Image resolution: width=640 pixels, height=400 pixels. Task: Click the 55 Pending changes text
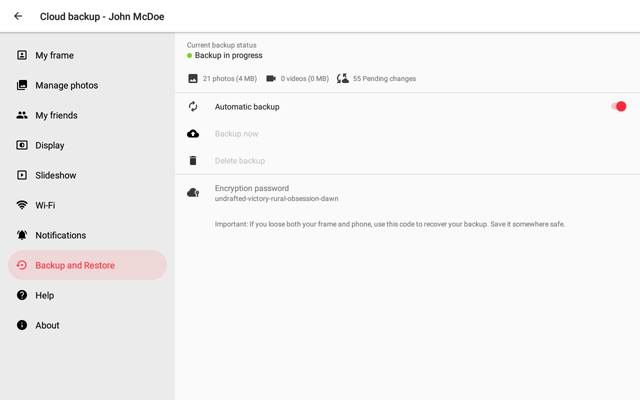point(384,78)
